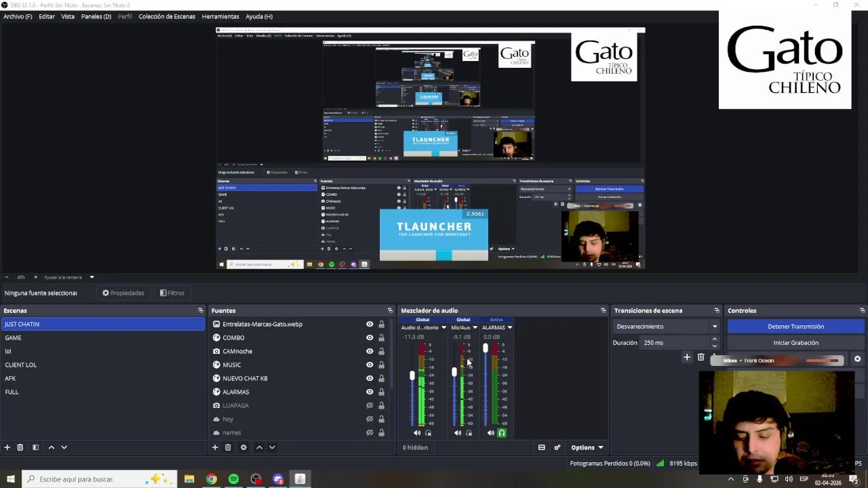Add a new source with the Fuentes plus icon
868x488 pixels.
[x=215, y=447]
